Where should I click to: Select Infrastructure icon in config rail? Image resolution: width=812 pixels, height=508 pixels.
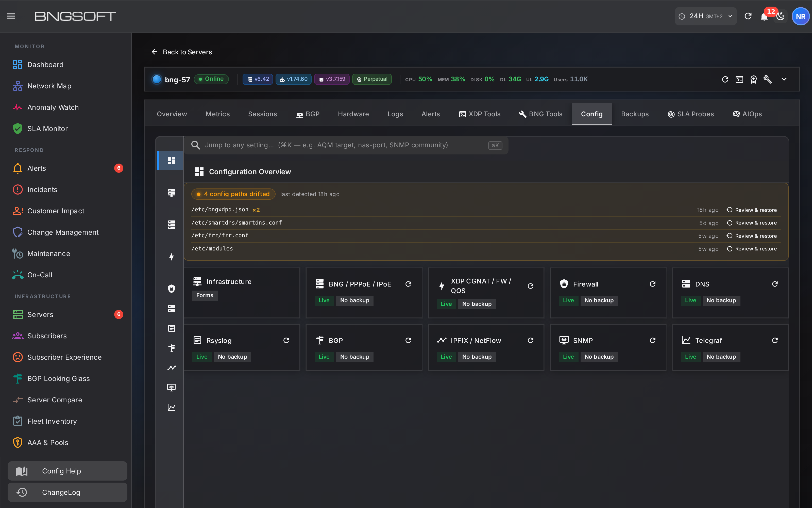click(172, 193)
